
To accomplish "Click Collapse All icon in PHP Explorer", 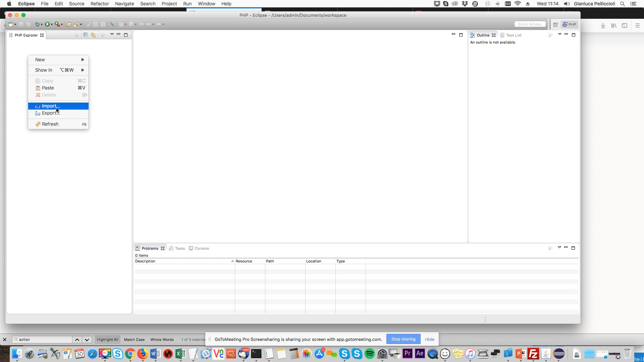I will (x=86, y=35).
